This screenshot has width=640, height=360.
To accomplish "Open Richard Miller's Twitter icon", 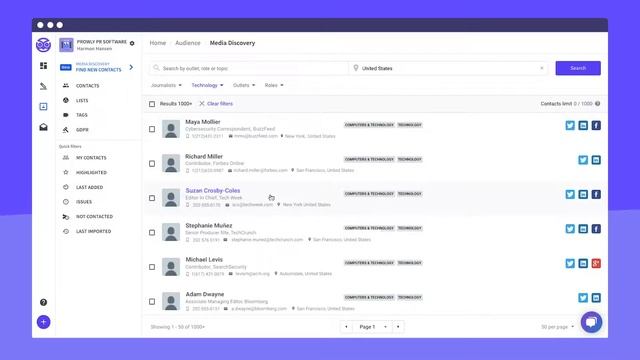I will click(583, 160).
